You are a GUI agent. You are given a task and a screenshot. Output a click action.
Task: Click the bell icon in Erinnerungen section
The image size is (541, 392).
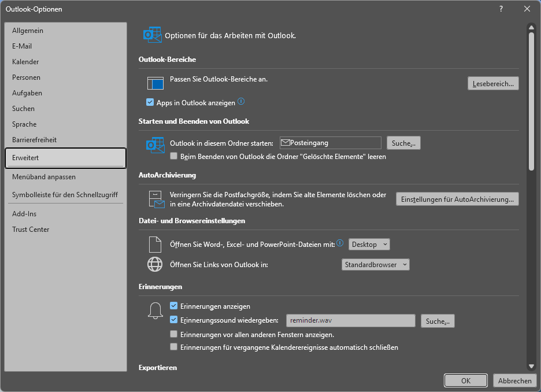155,310
